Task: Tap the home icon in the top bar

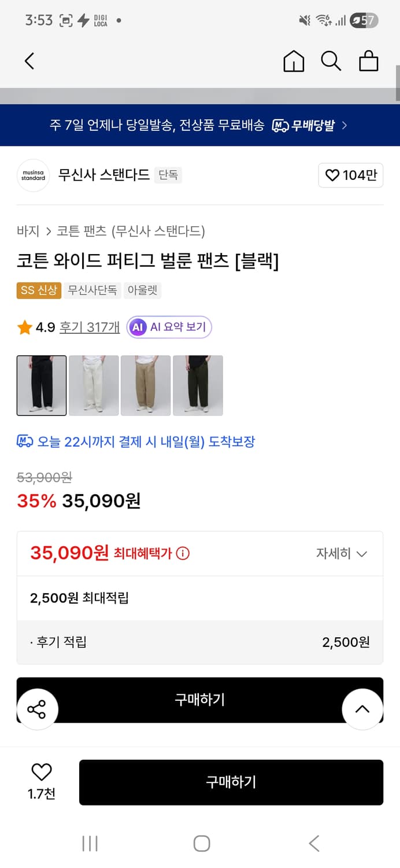Action: 293,60
